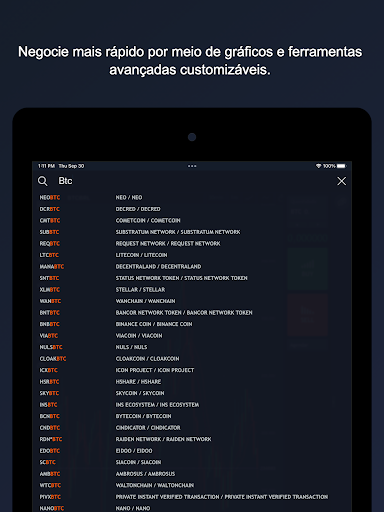Screen dimensions: 384x512
Task: Select the EDOBTC result
Action: (x=50, y=451)
